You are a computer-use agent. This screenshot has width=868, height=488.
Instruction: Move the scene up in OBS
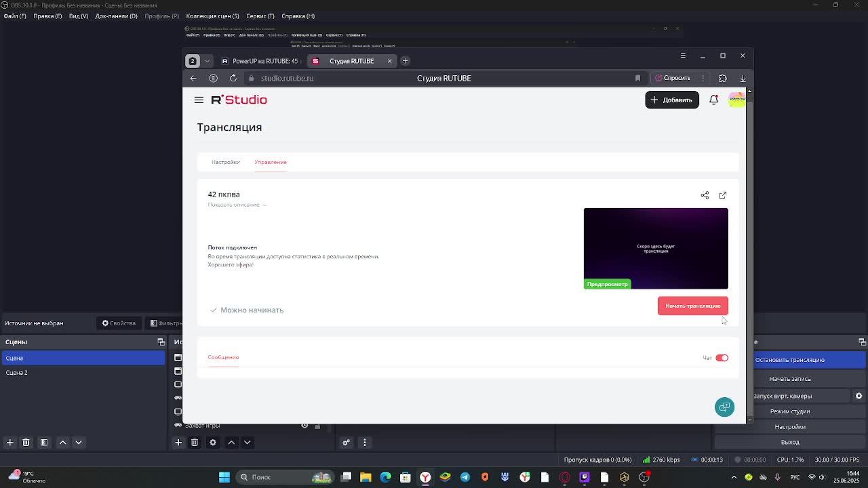click(62, 443)
